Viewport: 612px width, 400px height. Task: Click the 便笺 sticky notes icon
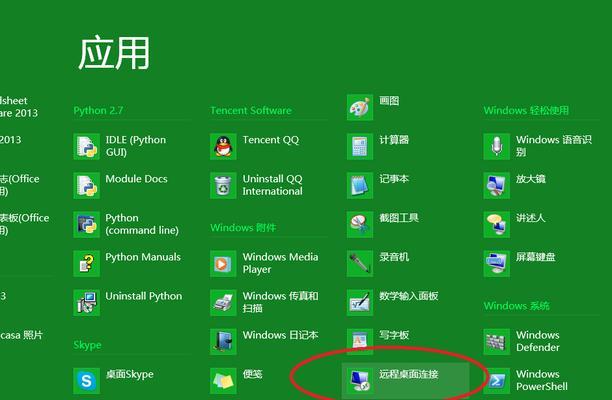click(x=223, y=380)
